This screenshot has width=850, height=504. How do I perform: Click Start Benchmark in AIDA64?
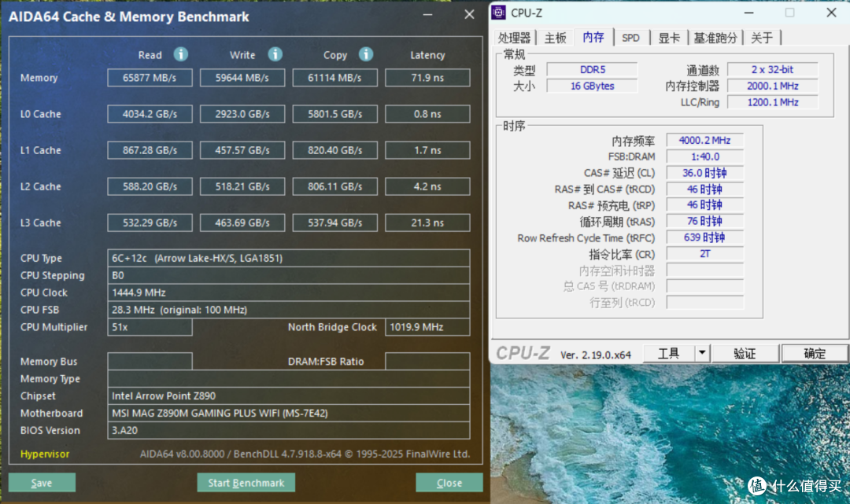click(x=246, y=483)
